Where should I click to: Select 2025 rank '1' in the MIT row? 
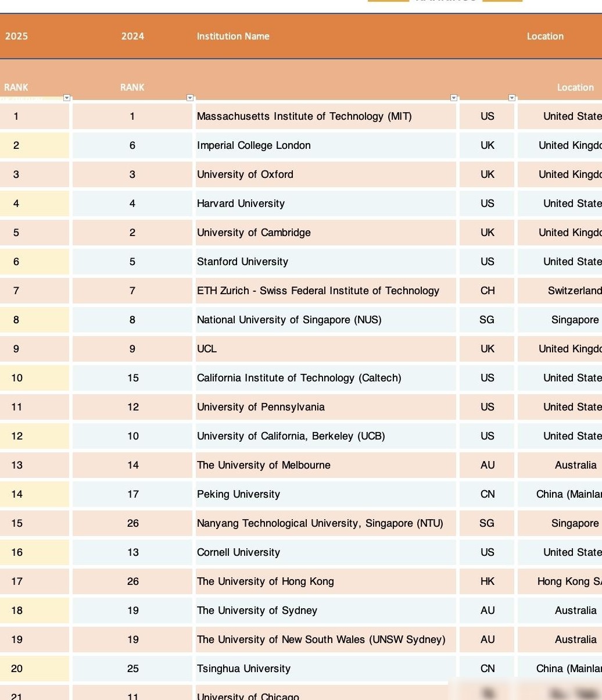(34, 116)
